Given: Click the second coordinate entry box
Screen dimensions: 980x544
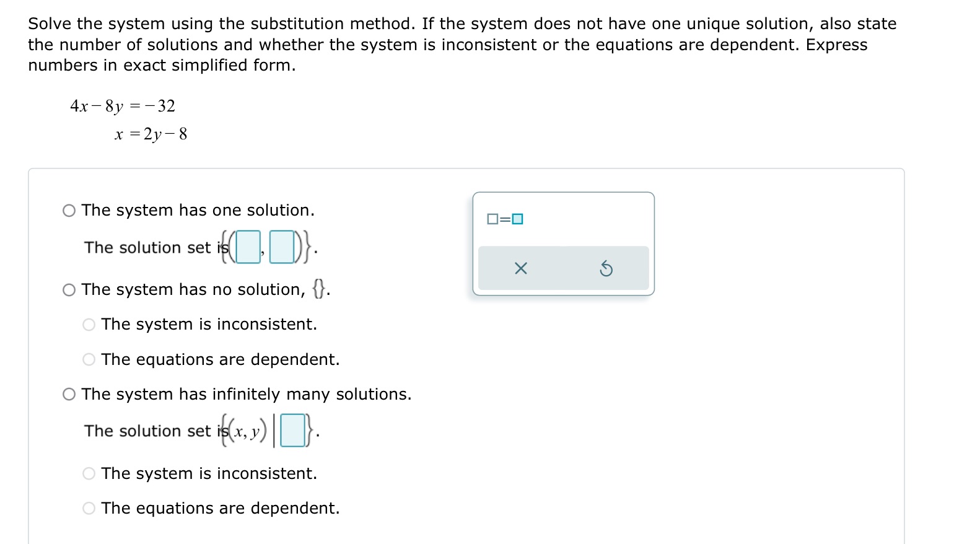Looking at the screenshot, I should pos(282,247).
